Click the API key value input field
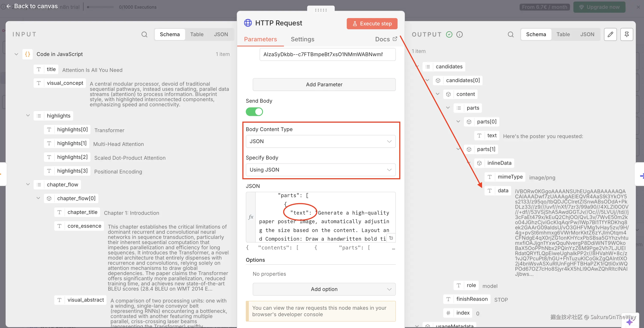 [x=327, y=54]
